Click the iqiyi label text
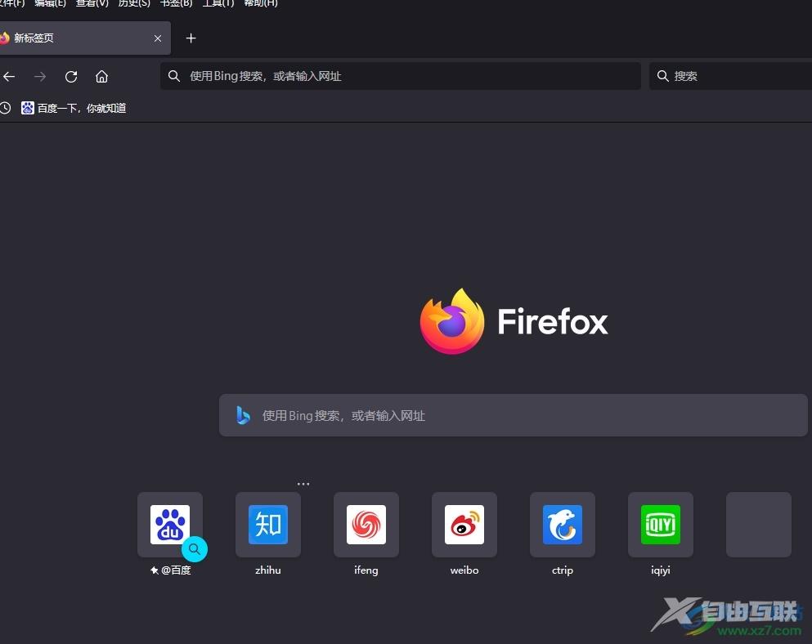 coord(661,570)
